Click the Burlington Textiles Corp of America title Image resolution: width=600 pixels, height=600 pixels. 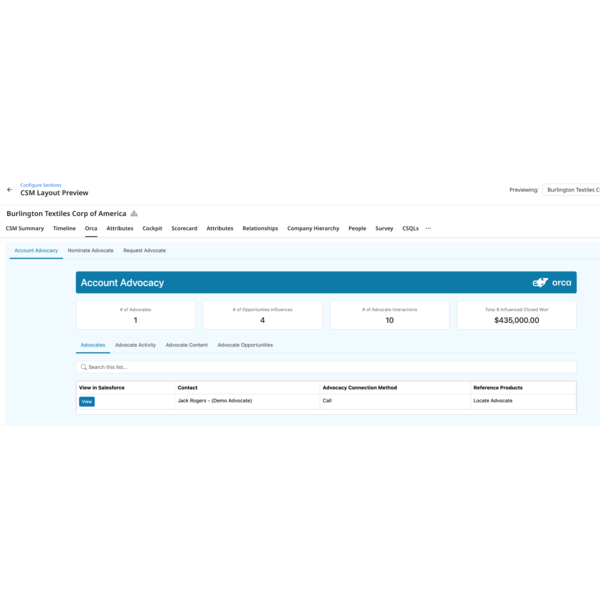pos(66,214)
